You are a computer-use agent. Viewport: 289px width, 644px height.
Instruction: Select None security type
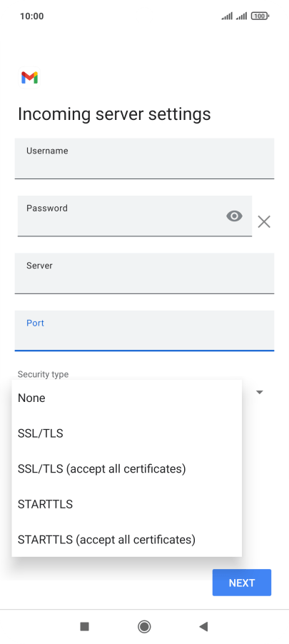[127, 398]
